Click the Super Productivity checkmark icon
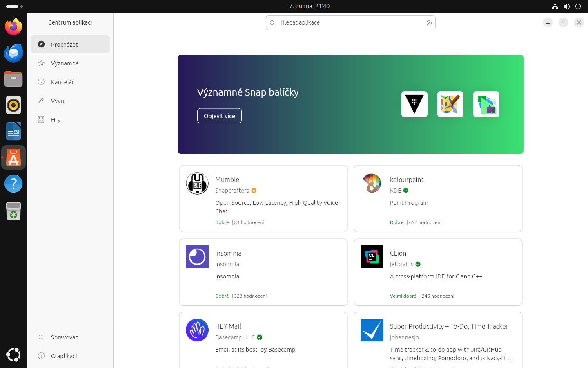 [372, 330]
